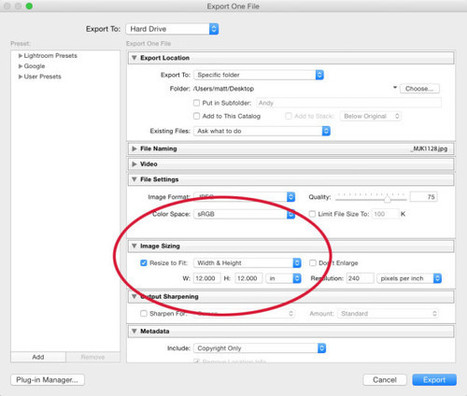Open sharpening Amount Standard dropdown
The height and width of the screenshot is (396, 467).
tap(388, 314)
